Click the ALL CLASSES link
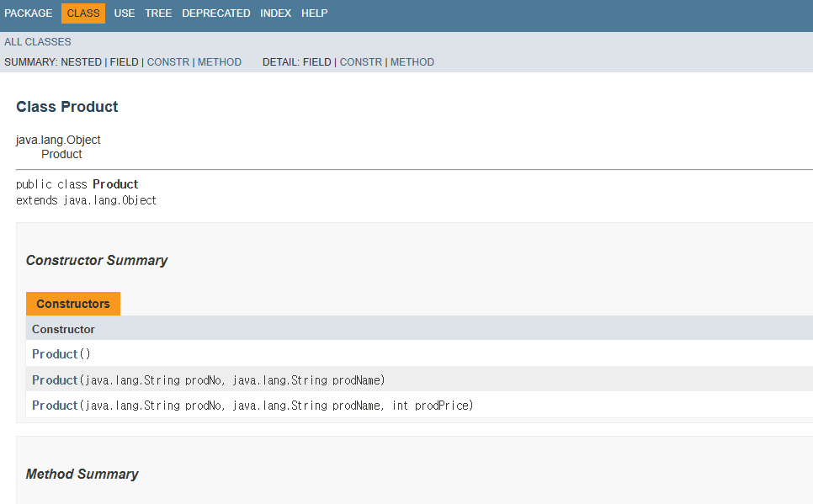Screen dimensions: 813x504 click(x=38, y=42)
